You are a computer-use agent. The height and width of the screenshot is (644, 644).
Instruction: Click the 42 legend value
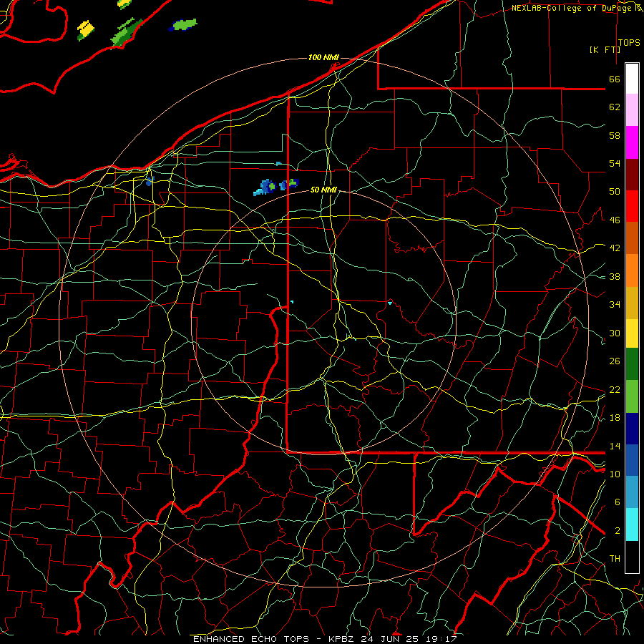coord(615,248)
